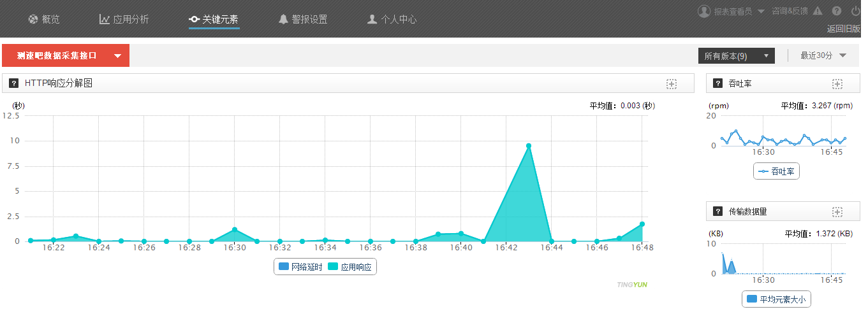Open the 最近30分 time range dropdown
This screenshot has height=321, width=868.
pyautogui.click(x=823, y=56)
